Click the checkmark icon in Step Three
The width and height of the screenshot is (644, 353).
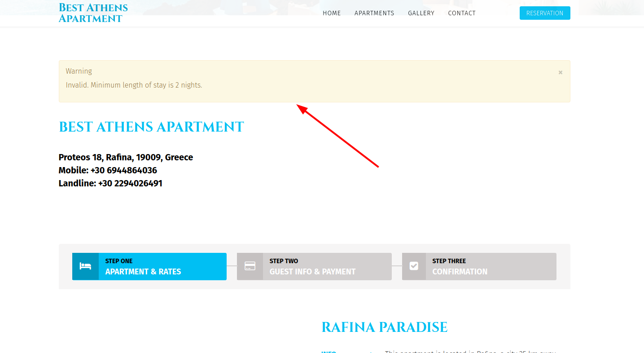[414, 266]
